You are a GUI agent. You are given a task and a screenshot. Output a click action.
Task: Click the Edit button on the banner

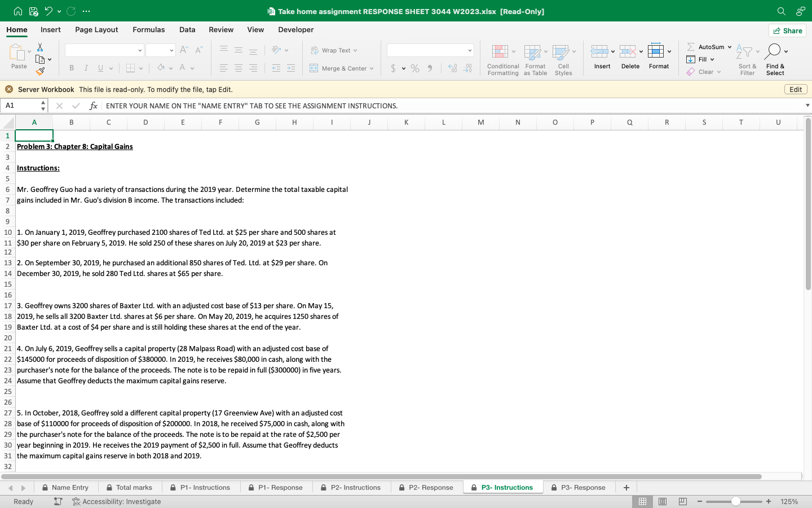tap(796, 89)
